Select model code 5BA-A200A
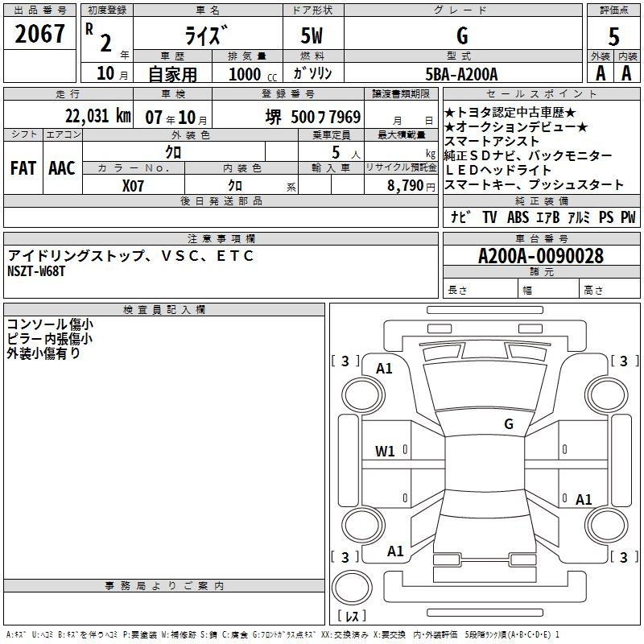The width and height of the screenshot is (644, 644). 461,74
